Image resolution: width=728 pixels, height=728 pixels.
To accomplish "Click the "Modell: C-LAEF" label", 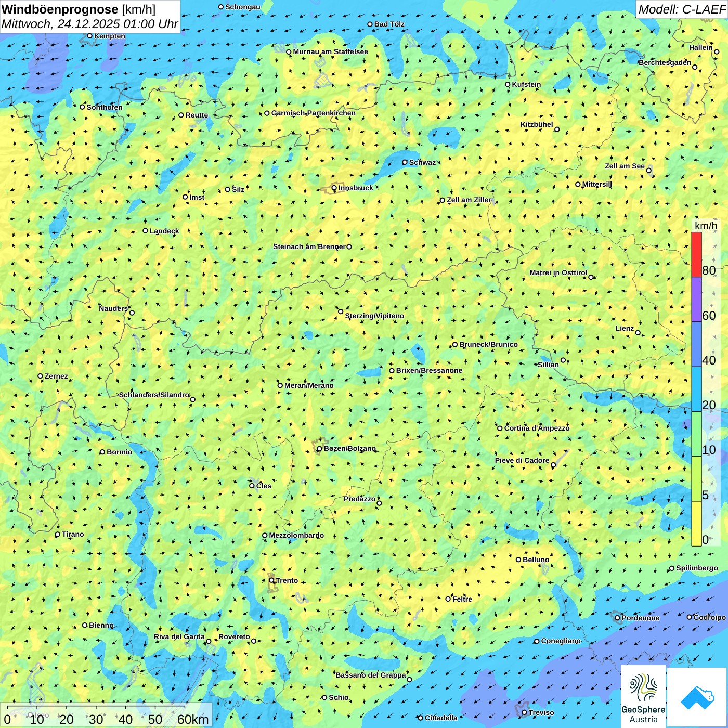I will click(682, 9).
